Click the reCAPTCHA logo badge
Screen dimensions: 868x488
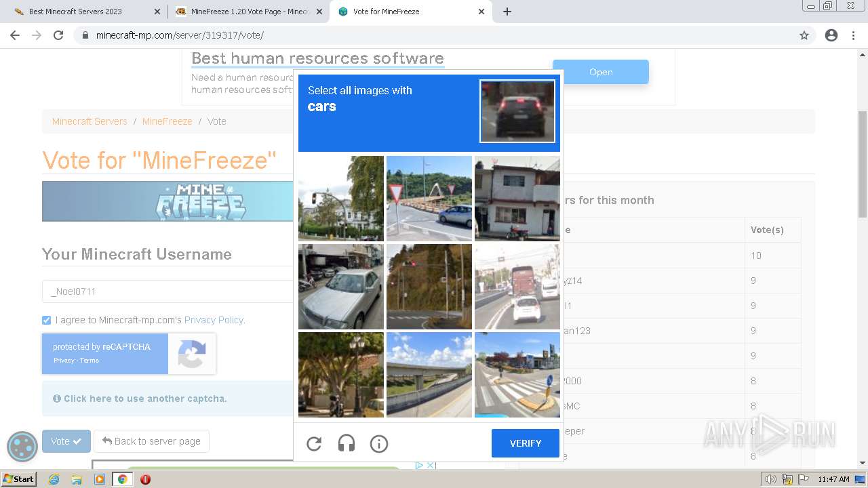[192, 354]
